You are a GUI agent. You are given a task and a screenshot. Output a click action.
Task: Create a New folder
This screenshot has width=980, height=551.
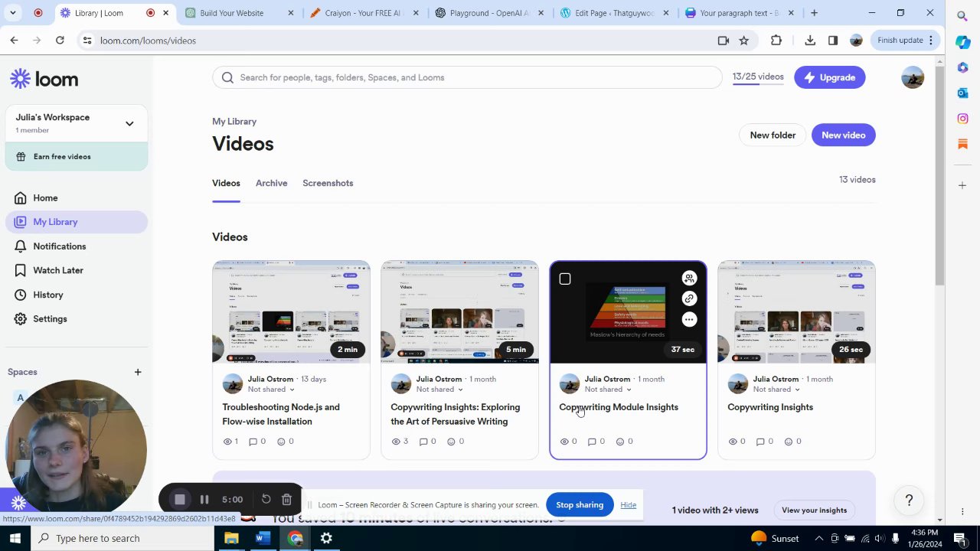(x=773, y=135)
